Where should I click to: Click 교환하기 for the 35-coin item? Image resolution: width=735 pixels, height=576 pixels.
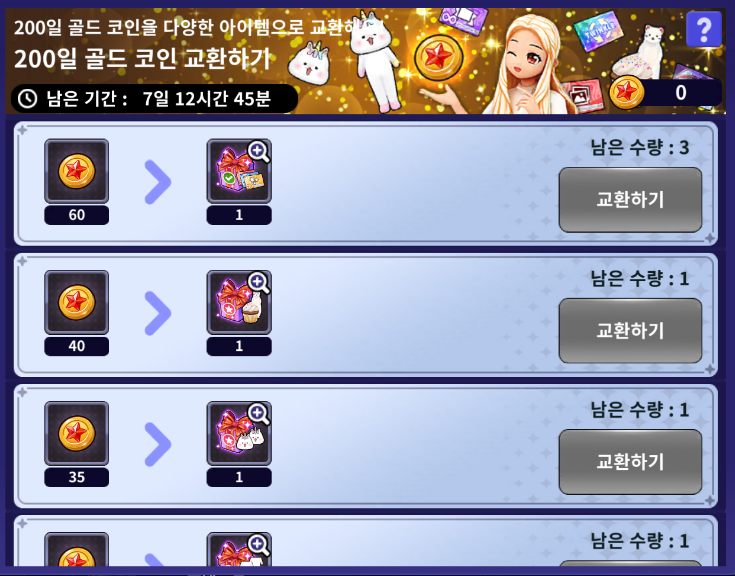pos(630,462)
